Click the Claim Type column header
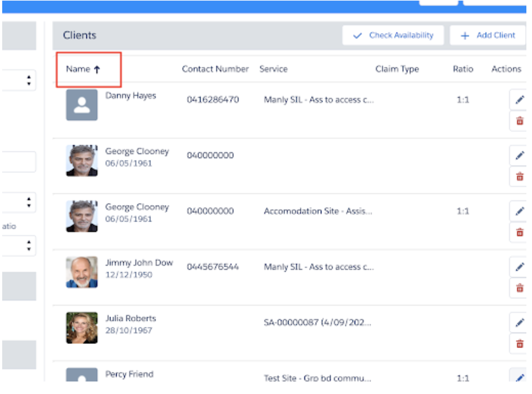 coord(397,69)
